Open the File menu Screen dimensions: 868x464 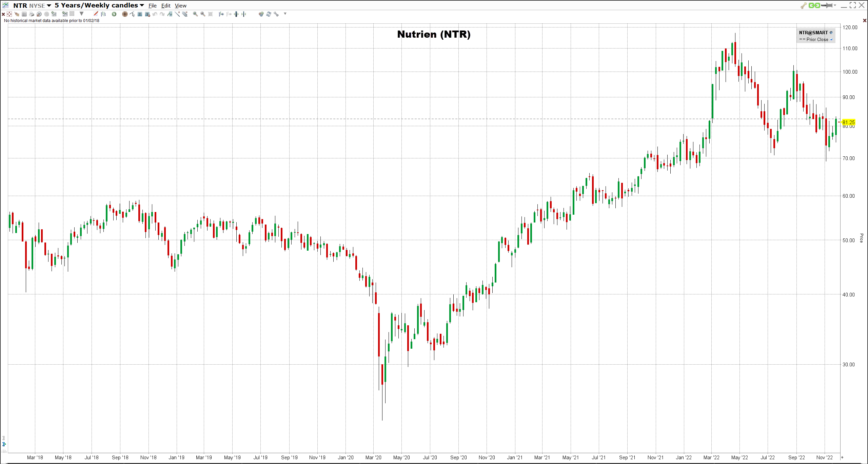(153, 6)
